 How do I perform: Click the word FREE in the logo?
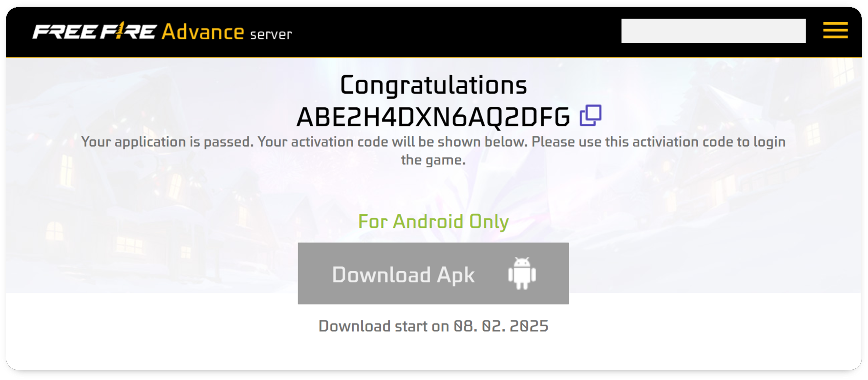click(x=65, y=32)
